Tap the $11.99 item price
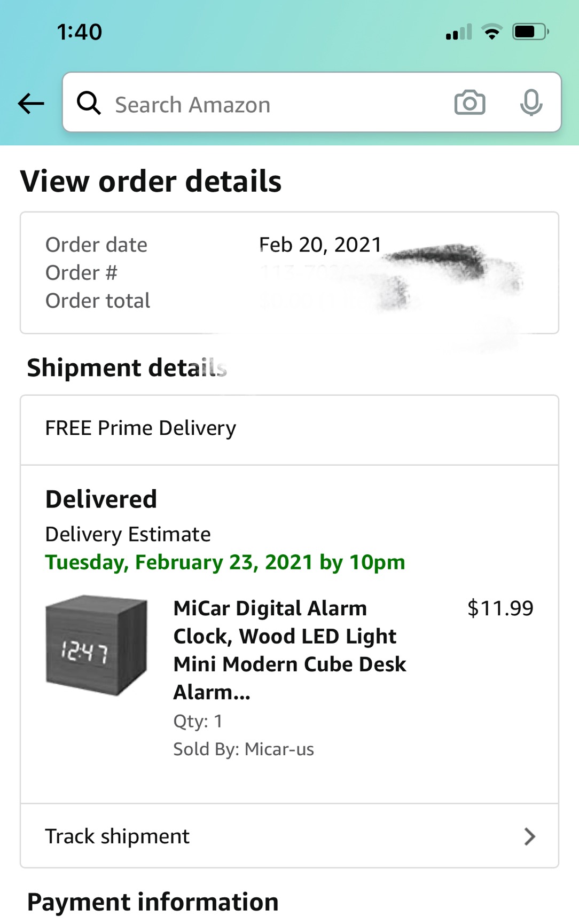The image size is (579, 924). pos(500,608)
